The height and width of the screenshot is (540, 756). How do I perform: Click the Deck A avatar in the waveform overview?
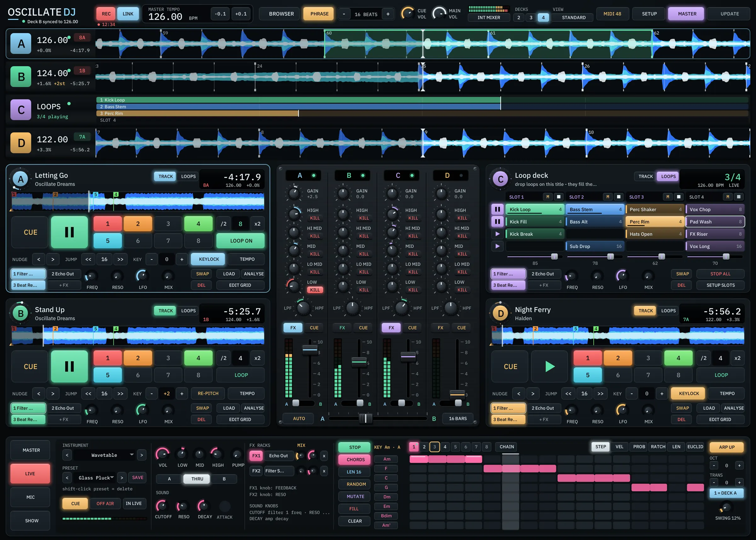click(x=20, y=44)
